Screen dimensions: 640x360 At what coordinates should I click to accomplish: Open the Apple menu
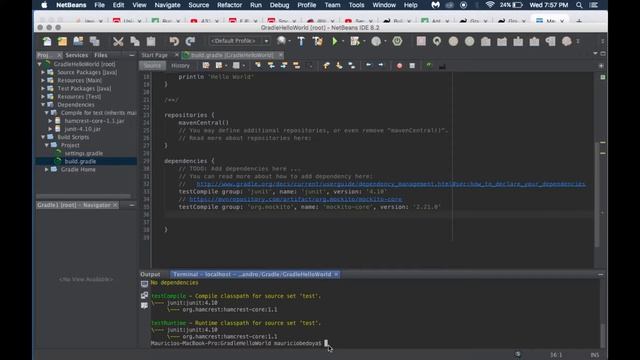pyautogui.click(x=44, y=5)
